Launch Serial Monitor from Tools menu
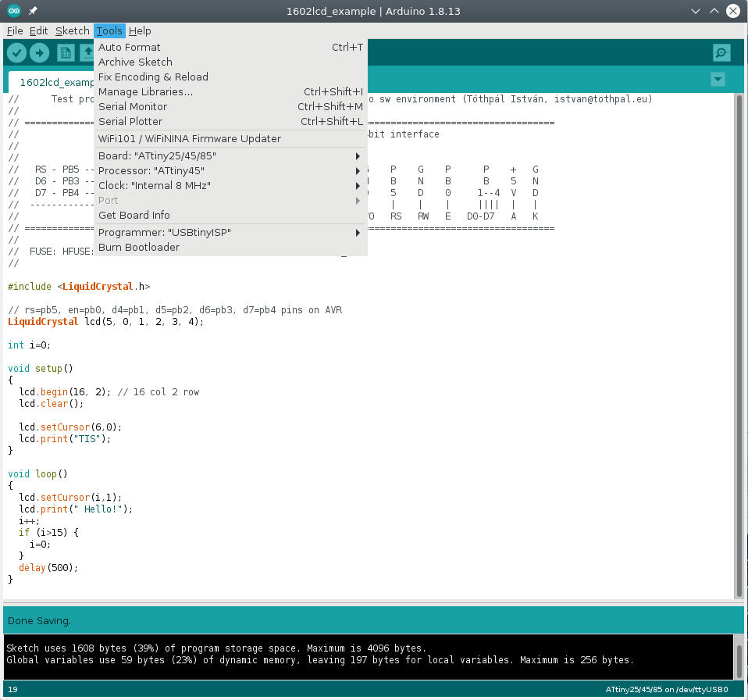The width and height of the screenshot is (748, 700). pyautogui.click(x=231, y=106)
